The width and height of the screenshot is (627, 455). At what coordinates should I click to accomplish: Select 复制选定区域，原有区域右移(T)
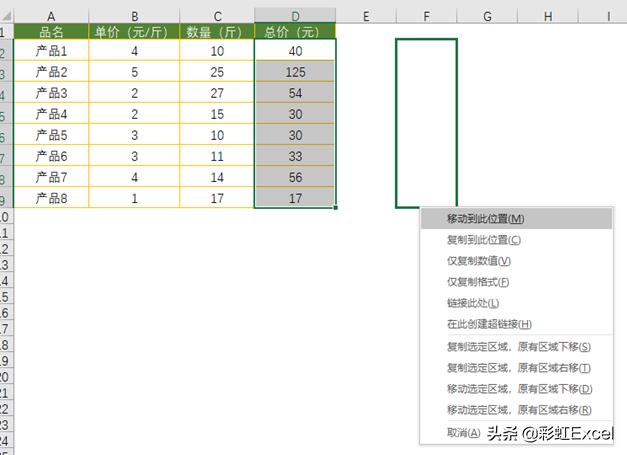tap(516, 368)
